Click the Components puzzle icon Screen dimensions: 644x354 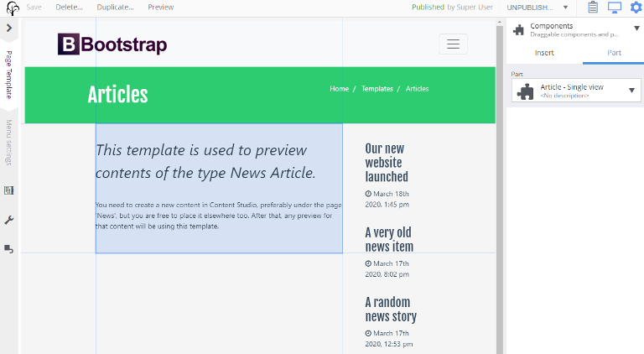pos(519,29)
